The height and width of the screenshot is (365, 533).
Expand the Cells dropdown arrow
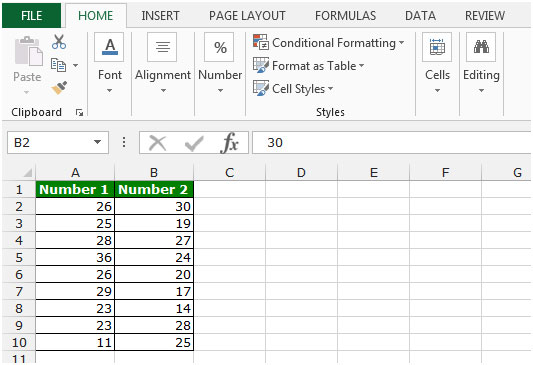tap(437, 90)
